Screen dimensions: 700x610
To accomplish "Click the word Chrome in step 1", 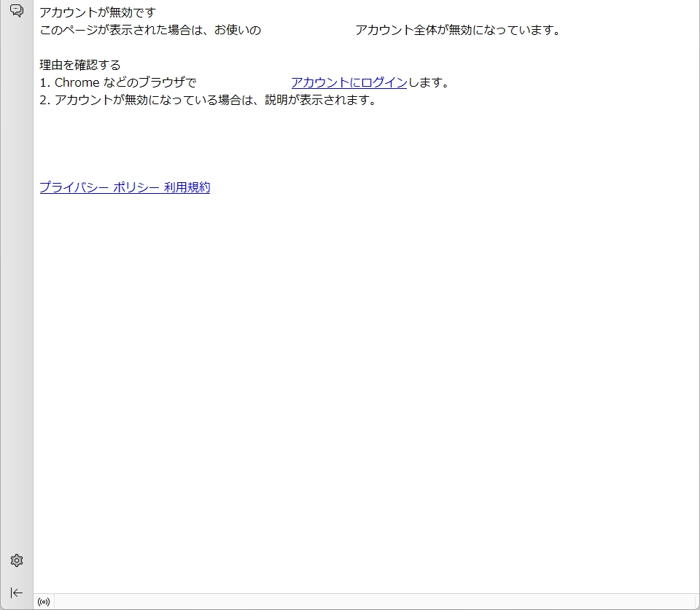I will (x=77, y=82).
